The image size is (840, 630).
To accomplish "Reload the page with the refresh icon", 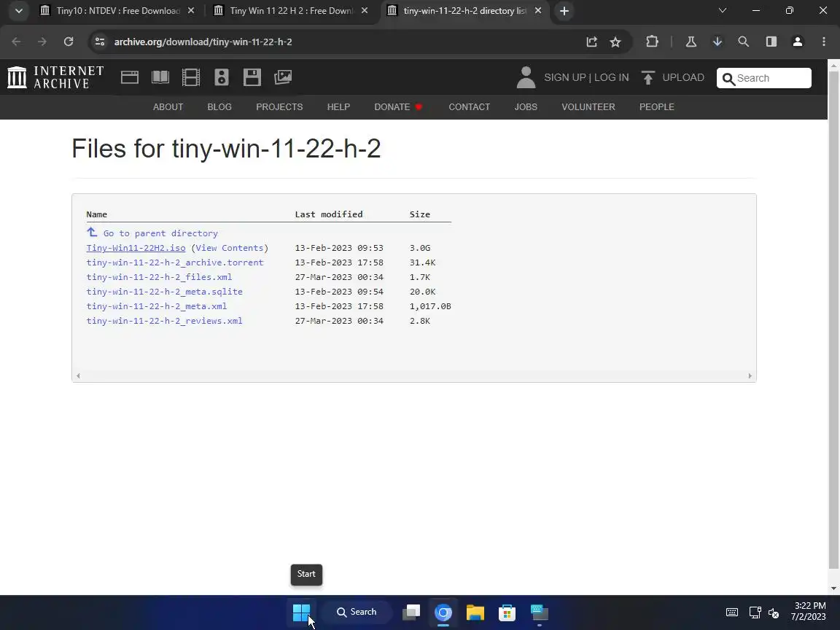I will point(69,42).
